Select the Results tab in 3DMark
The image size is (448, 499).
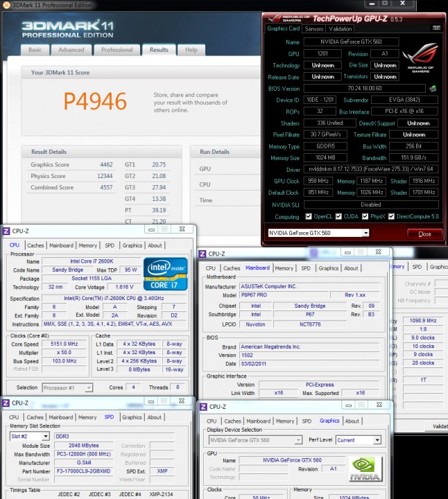(x=159, y=50)
